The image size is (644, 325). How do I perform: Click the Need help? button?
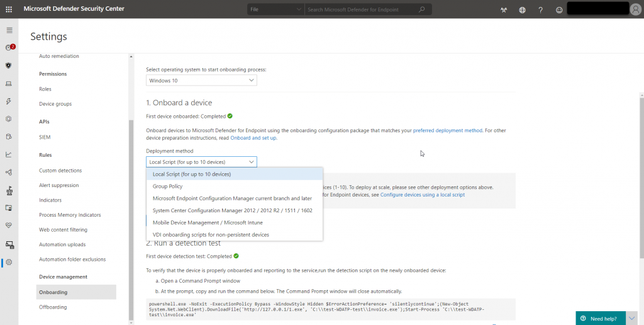pos(601,319)
